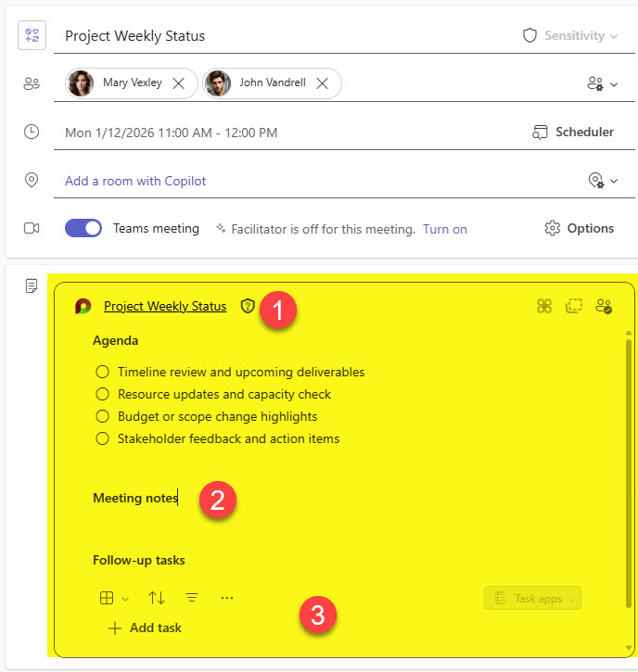Click the sort tasks arrows icon
Screen dimensions: 638x672
coord(157,598)
